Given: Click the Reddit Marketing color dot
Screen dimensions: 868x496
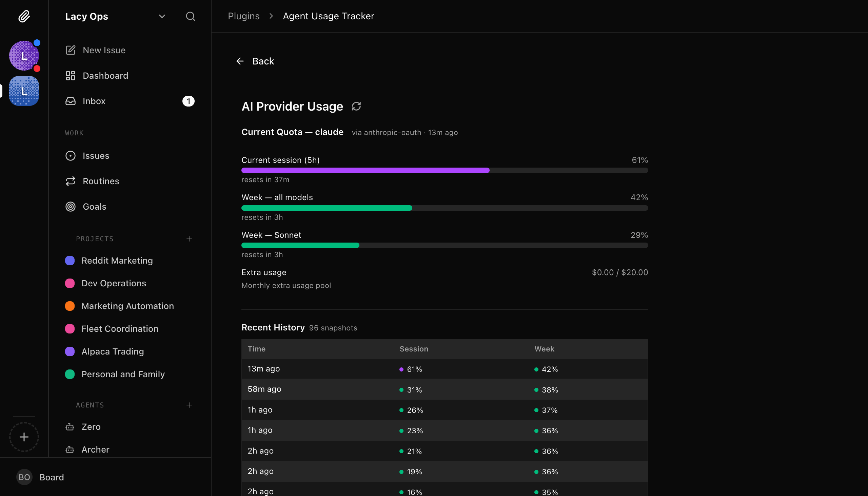Looking at the screenshot, I should 70,261.
